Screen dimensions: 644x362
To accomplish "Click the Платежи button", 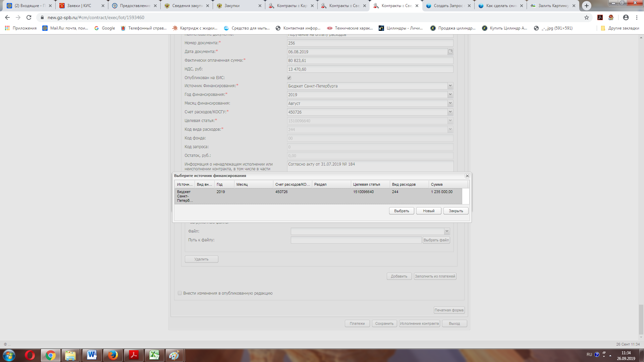I will click(357, 323).
